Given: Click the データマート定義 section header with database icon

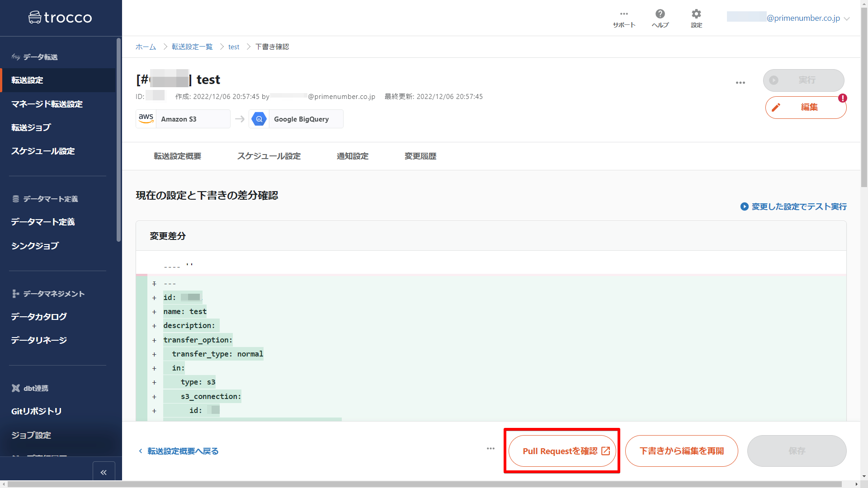Looking at the screenshot, I should pyautogui.click(x=45, y=199).
